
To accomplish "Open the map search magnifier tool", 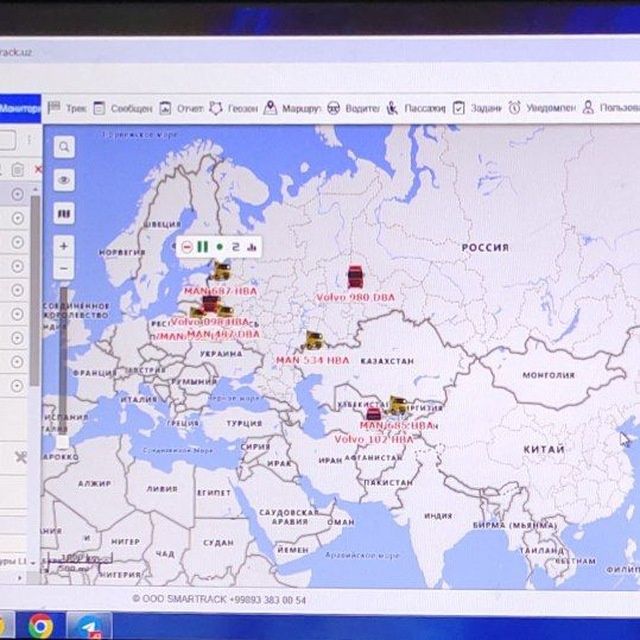I will click(64, 147).
